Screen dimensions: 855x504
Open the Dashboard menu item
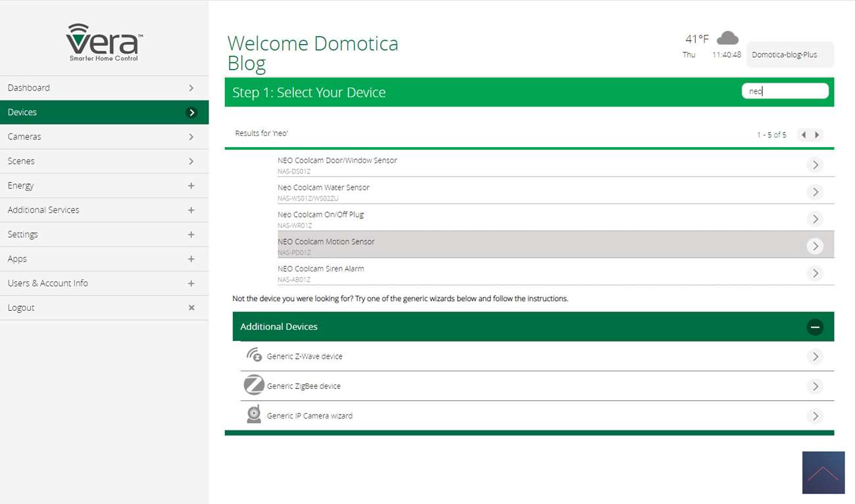pos(104,88)
